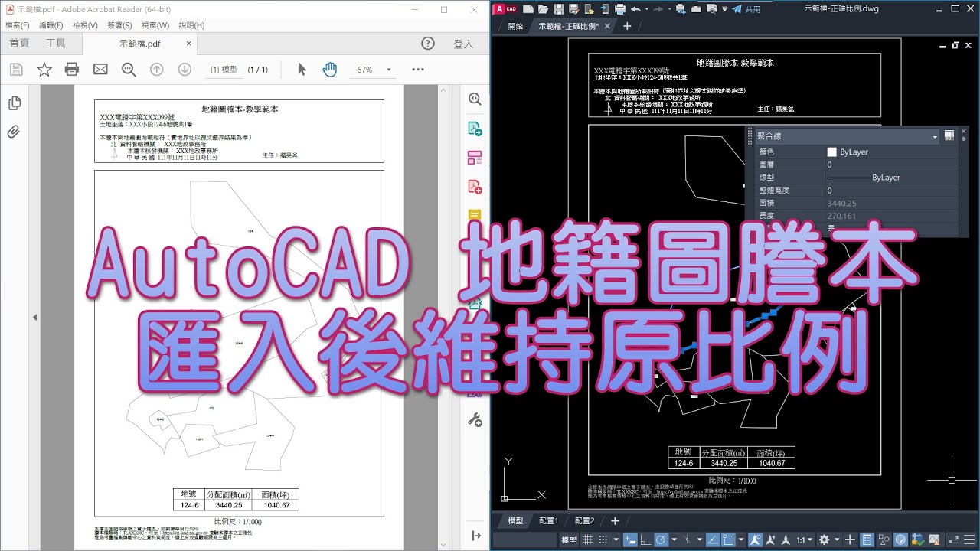This screenshot has width=980, height=551.
Task: Click the AutoCAD workspace gear icon
Action: coord(825,540)
